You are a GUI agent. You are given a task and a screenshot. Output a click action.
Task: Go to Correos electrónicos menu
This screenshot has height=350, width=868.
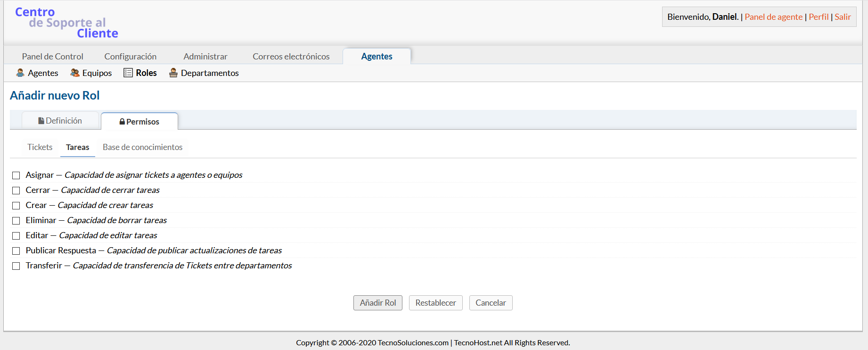tap(291, 57)
